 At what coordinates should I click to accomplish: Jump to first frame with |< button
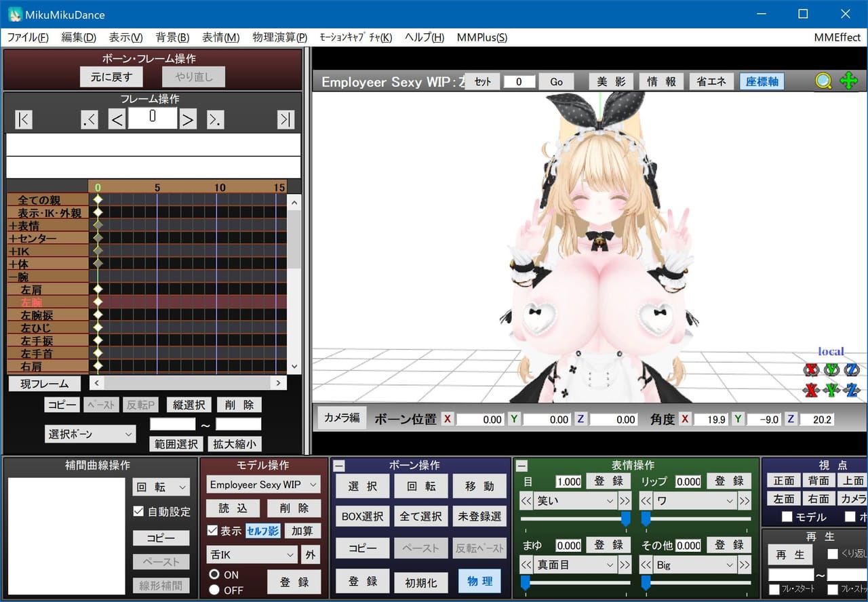[x=23, y=119]
